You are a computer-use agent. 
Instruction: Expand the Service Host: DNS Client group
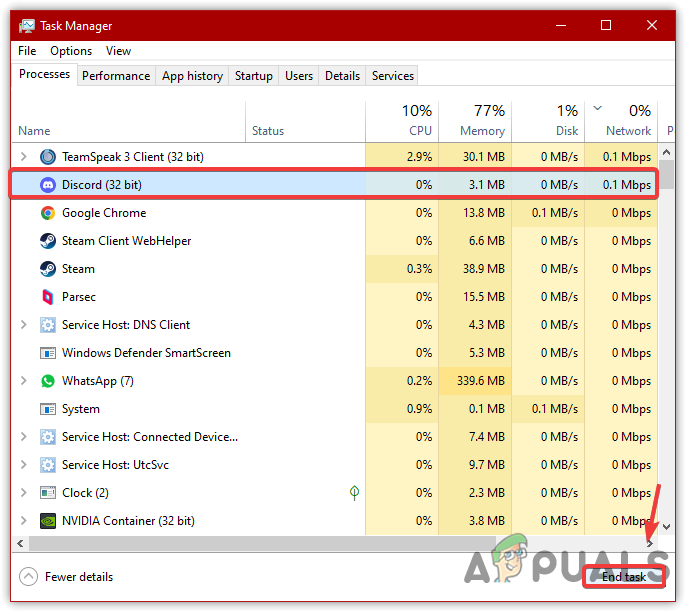tap(24, 325)
